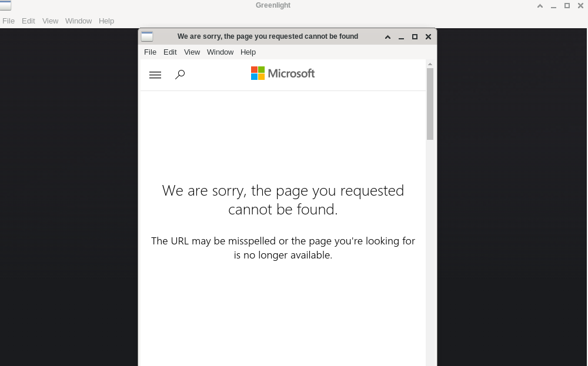
Task: Open the Edit menu of the error window
Action: pos(170,52)
